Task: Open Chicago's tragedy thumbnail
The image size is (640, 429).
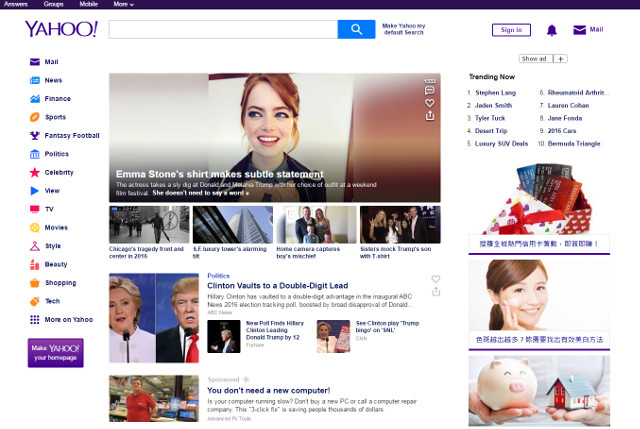Action: [x=149, y=225]
